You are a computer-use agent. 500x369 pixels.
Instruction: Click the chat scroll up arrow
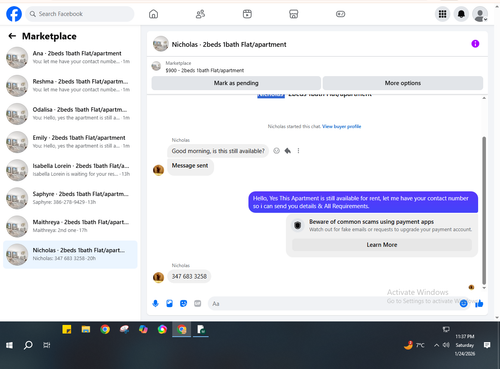point(484,98)
